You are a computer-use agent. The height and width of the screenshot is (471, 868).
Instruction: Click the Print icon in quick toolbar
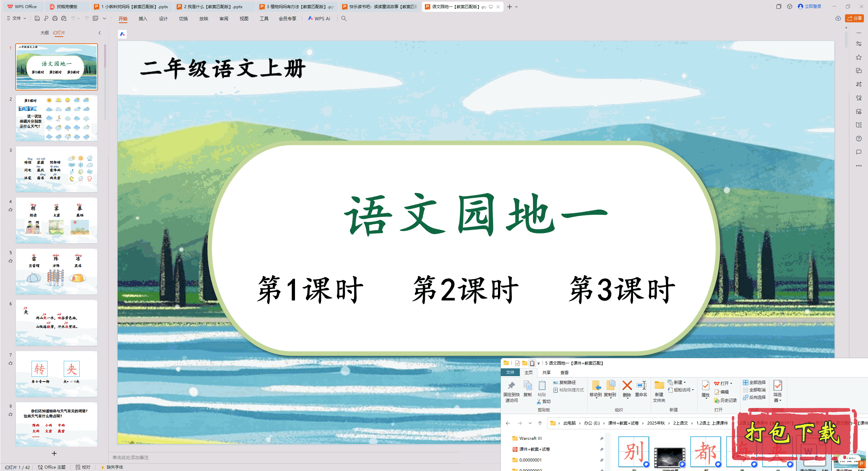(55, 18)
